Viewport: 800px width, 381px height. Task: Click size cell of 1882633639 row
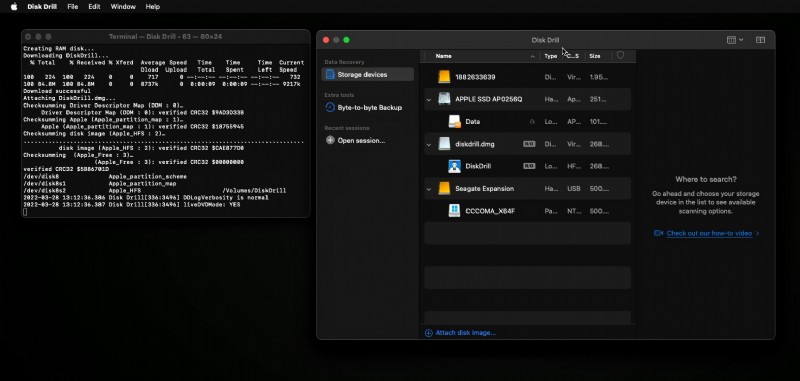coord(599,77)
